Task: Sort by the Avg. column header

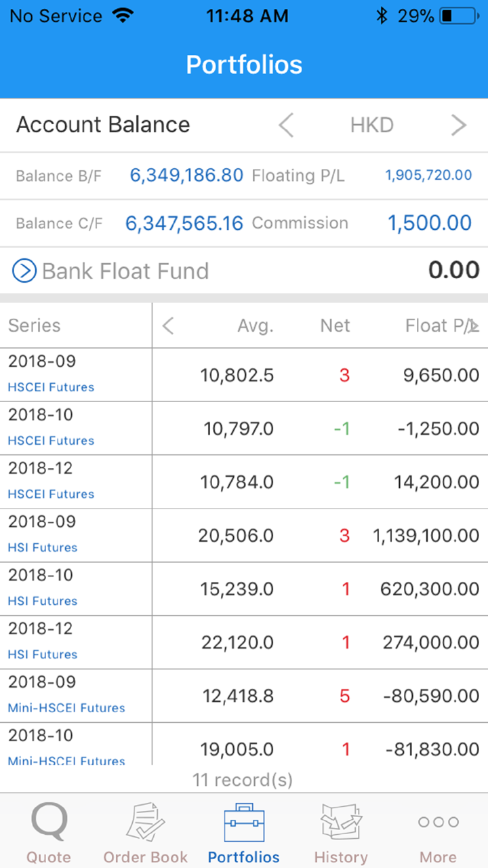Action: 256,326
